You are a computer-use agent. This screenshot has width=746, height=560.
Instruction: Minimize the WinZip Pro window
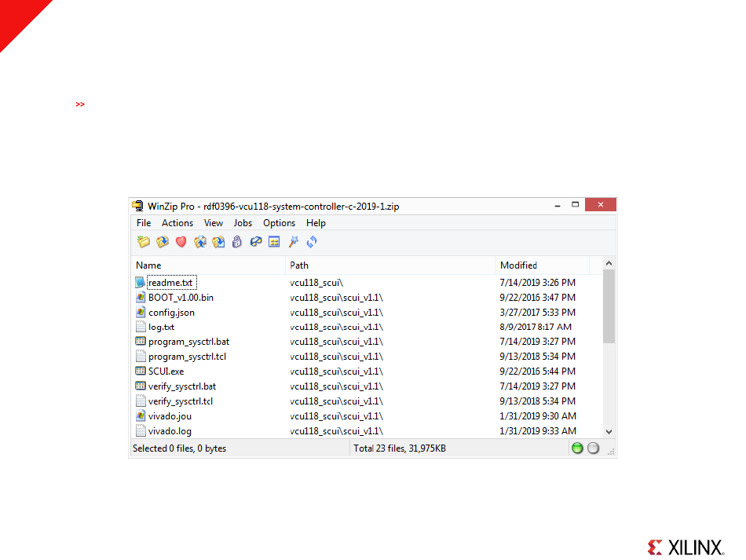click(557, 205)
